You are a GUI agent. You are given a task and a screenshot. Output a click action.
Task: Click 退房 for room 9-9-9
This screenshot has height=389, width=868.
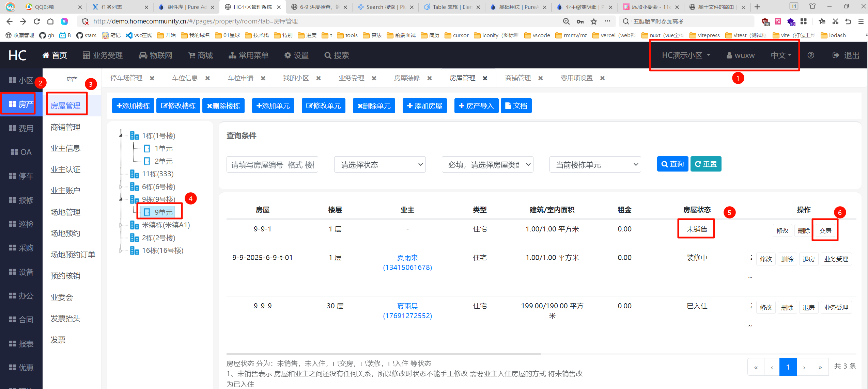pyautogui.click(x=808, y=308)
